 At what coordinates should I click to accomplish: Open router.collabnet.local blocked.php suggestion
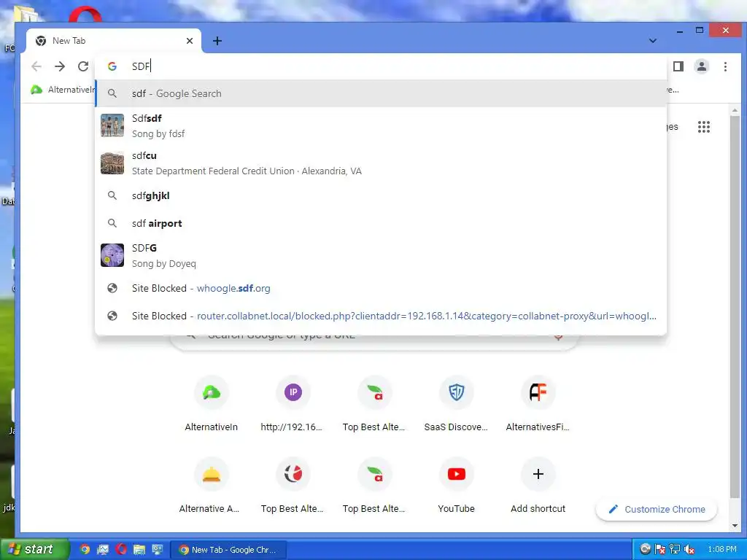click(381, 316)
